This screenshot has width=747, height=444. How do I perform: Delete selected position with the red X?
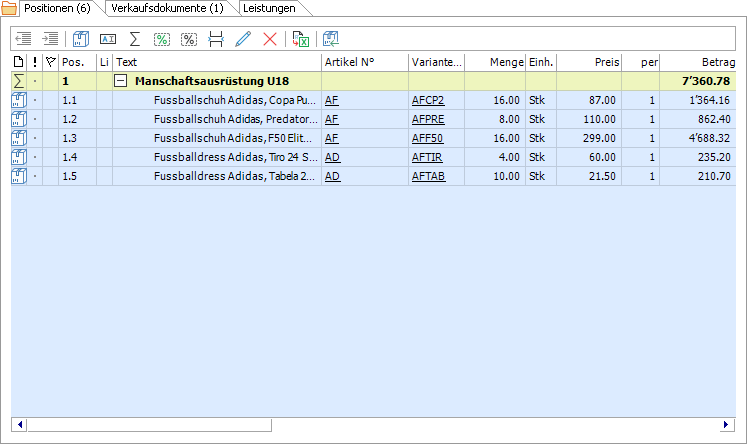[270, 39]
